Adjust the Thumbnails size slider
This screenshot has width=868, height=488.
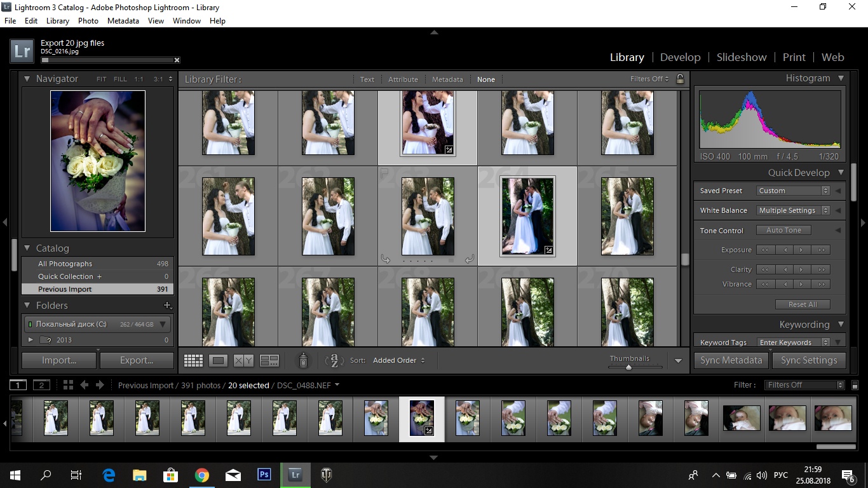click(x=628, y=367)
